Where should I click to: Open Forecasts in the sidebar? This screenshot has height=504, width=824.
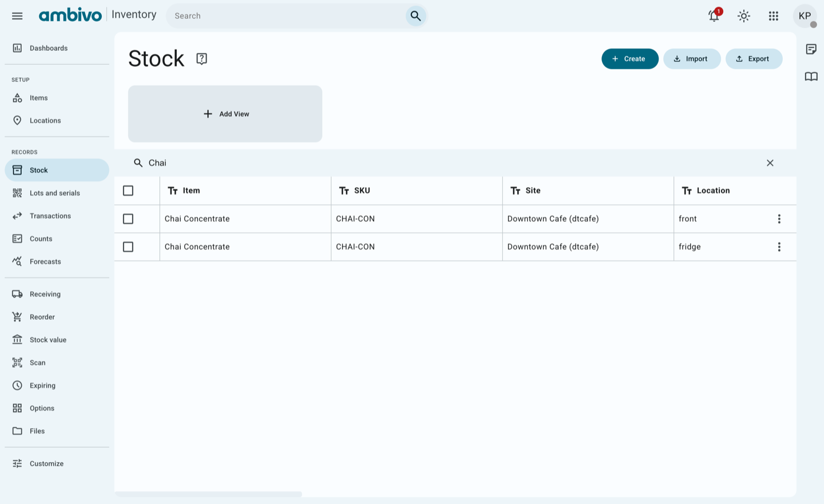[57, 262]
